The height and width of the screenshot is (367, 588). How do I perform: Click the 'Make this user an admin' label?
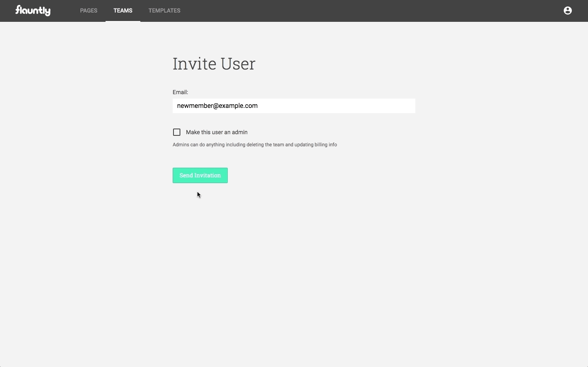216,132
